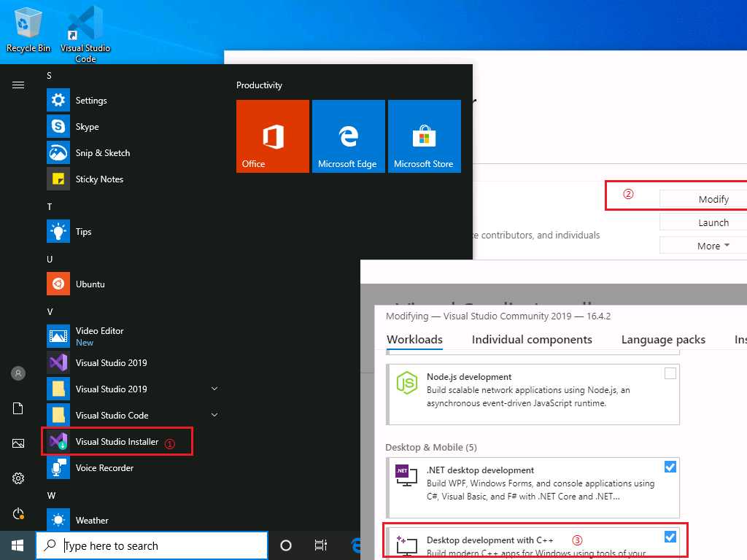The height and width of the screenshot is (560, 747).
Task: Click the Windows Start button
Action: pos(18,545)
